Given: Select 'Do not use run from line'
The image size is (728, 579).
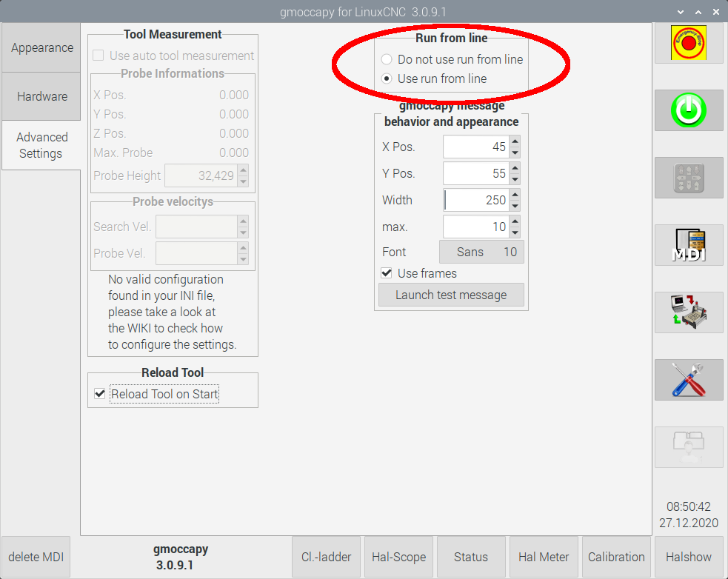Looking at the screenshot, I should (387, 59).
